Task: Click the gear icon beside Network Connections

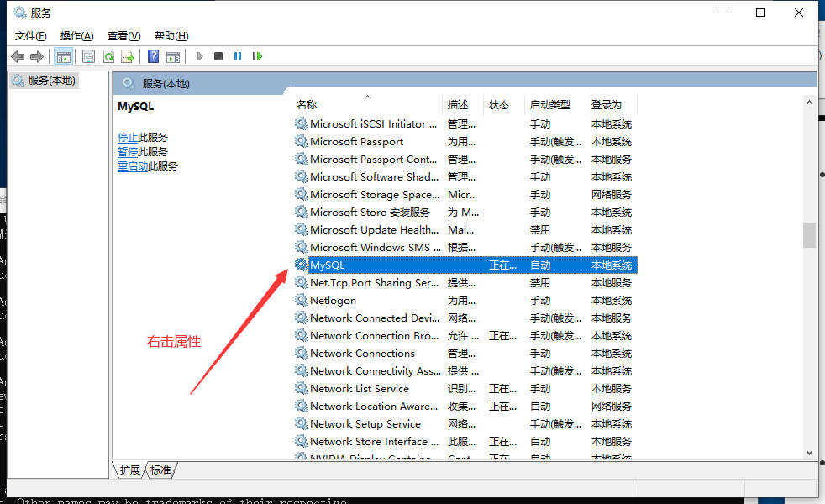Action: coord(301,353)
